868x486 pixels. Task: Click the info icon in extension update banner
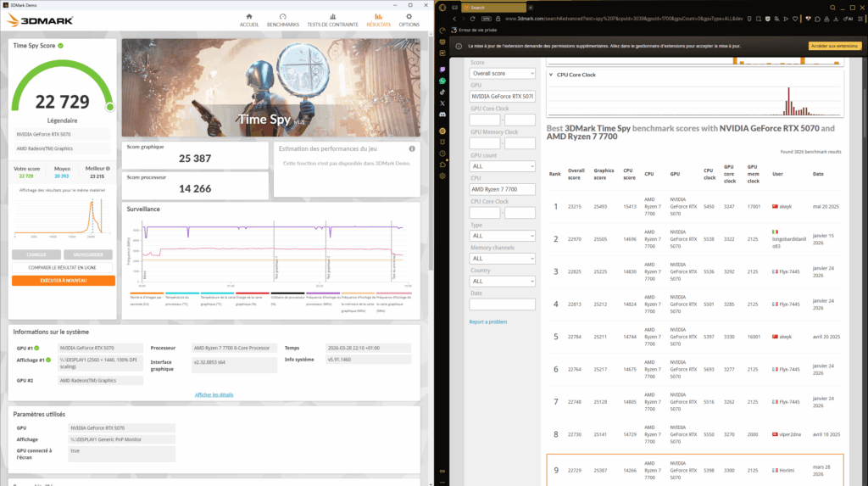459,47
